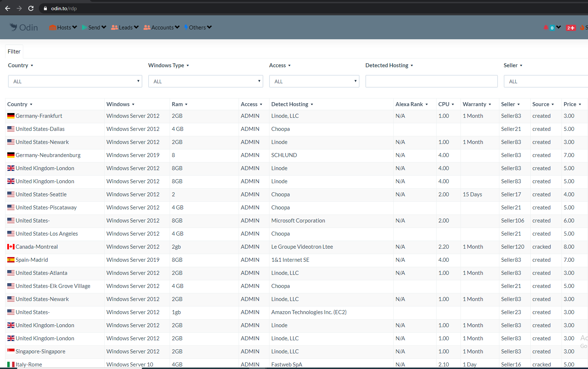Open the Windows Type filter dropdown
Image resolution: width=588 pixels, height=369 pixels.
point(205,81)
